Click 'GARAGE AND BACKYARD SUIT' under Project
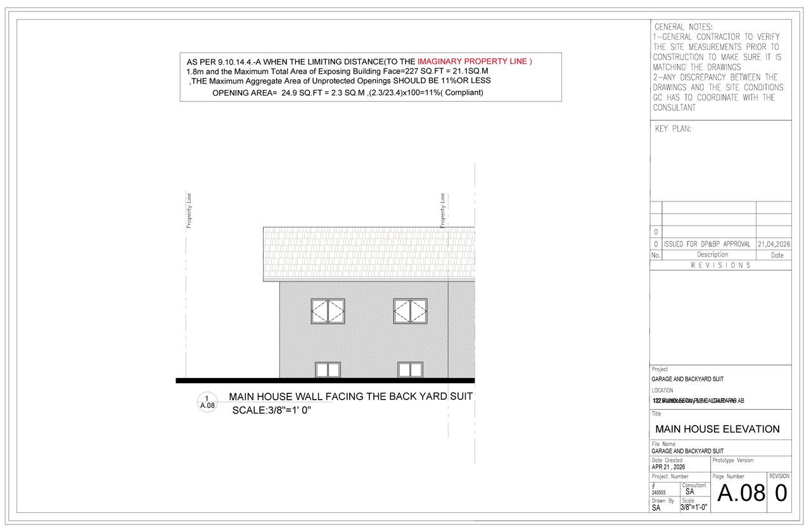This screenshot has width=811, height=532. pos(687,379)
